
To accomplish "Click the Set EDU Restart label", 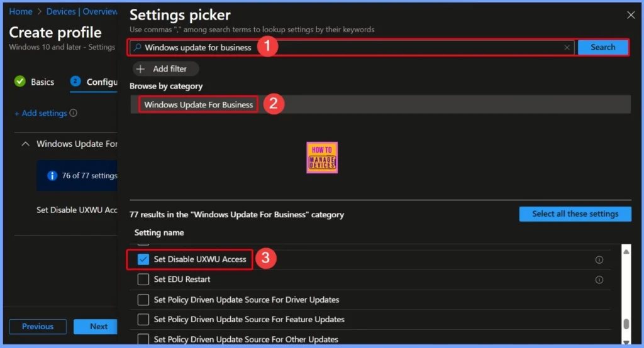I will click(x=182, y=280).
